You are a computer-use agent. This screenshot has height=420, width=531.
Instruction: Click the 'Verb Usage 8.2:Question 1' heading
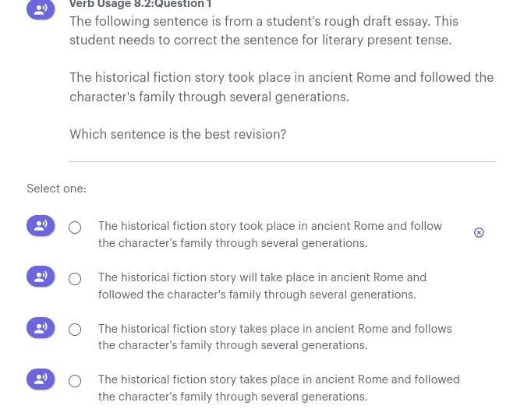(140, 4)
